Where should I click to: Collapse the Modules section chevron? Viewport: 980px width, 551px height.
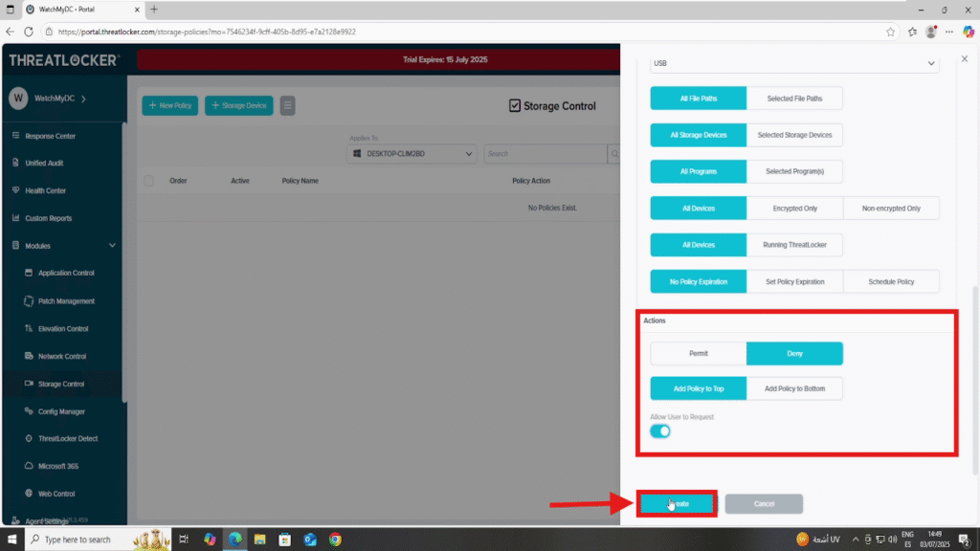coord(113,246)
